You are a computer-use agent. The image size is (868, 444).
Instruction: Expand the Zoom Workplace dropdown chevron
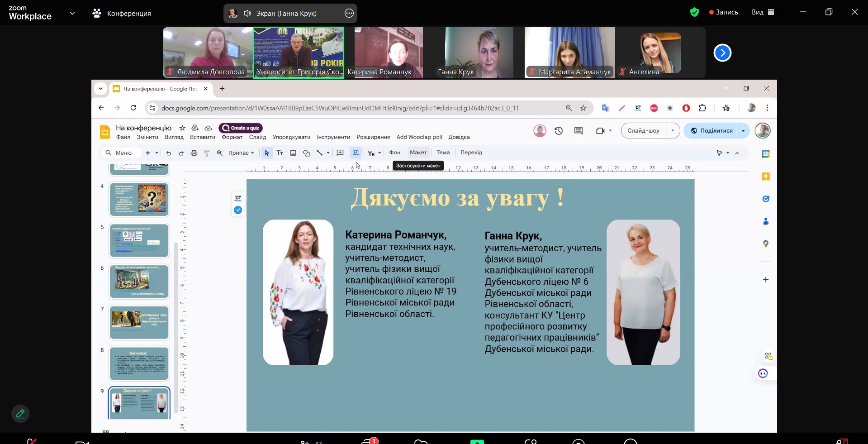point(72,13)
